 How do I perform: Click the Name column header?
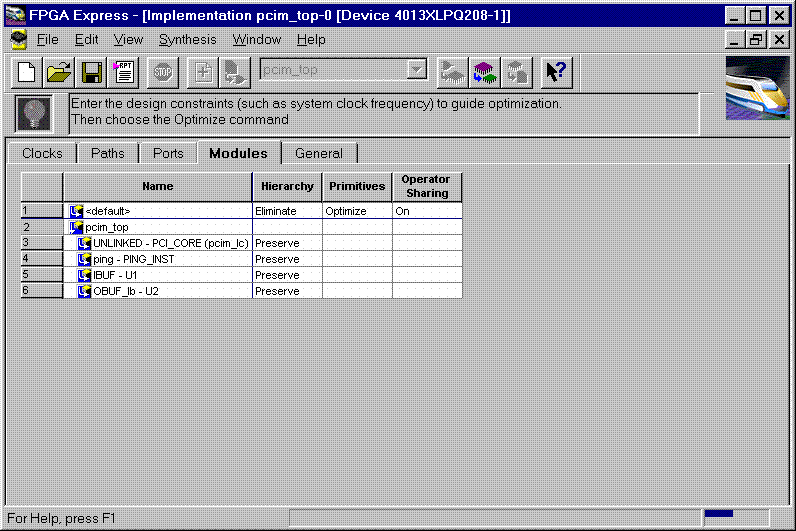pos(157,186)
